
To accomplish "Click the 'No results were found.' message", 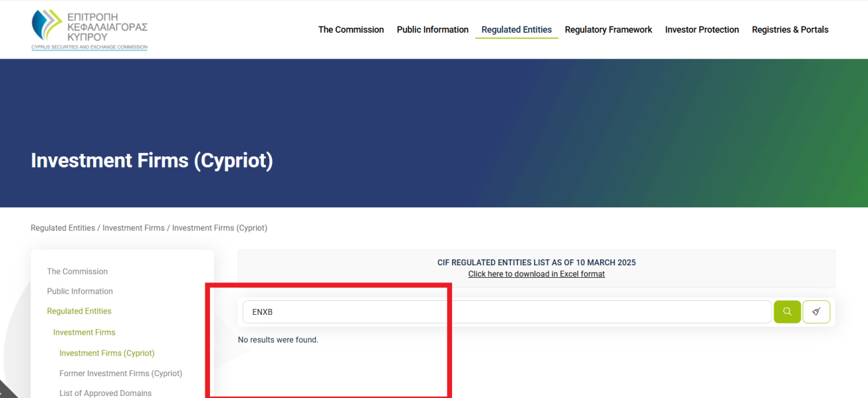I will pos(278,340).
